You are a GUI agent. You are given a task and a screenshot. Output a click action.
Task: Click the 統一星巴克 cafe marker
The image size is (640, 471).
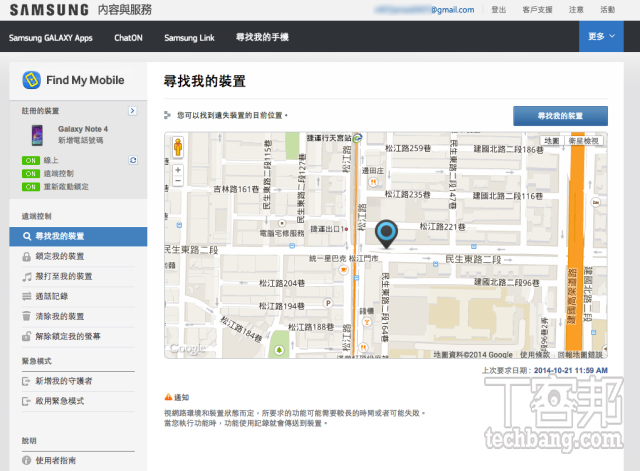click(344, 270)
